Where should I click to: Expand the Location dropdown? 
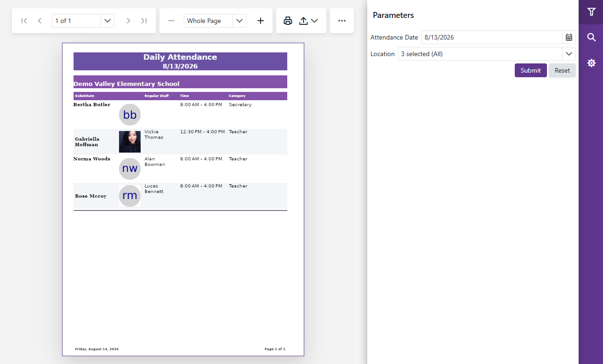(569, 54)
